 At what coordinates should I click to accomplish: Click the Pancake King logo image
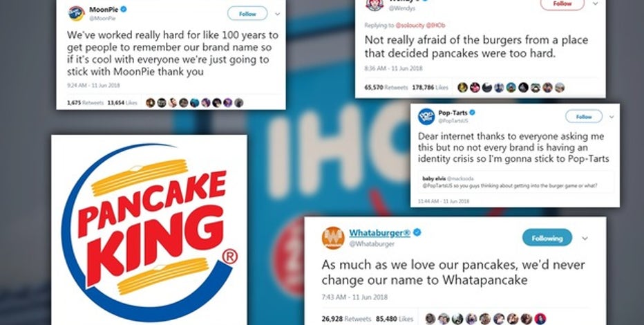149,230
